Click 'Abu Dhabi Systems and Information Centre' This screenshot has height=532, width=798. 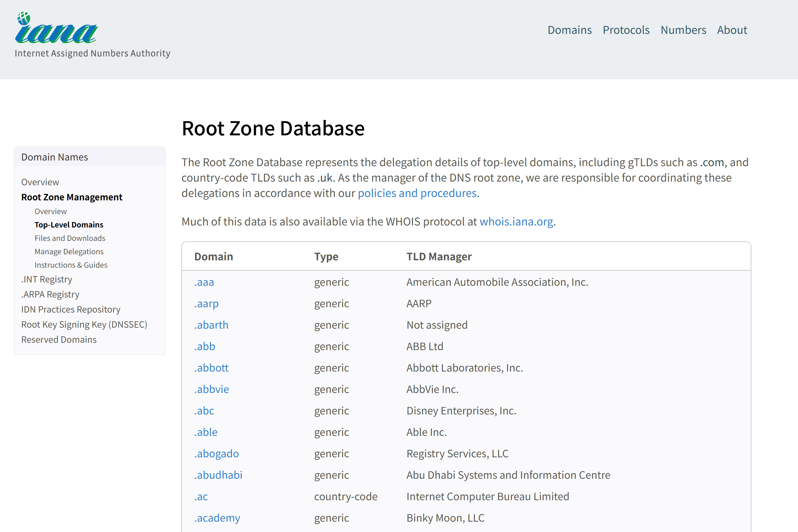(508, 475)
